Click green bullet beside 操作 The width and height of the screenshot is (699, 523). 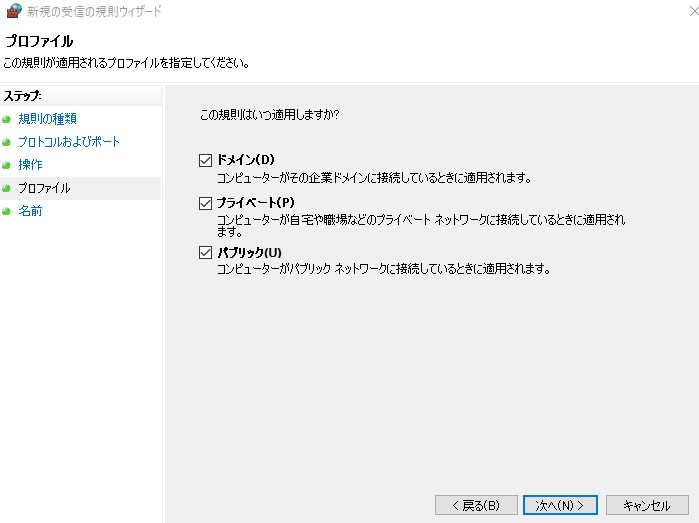click(6, 165)
